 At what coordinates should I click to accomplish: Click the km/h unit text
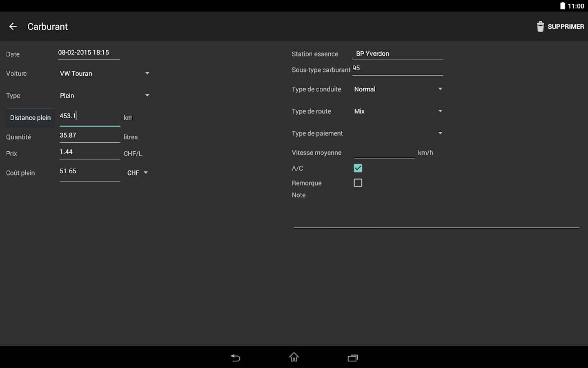[x=425, y=153]
